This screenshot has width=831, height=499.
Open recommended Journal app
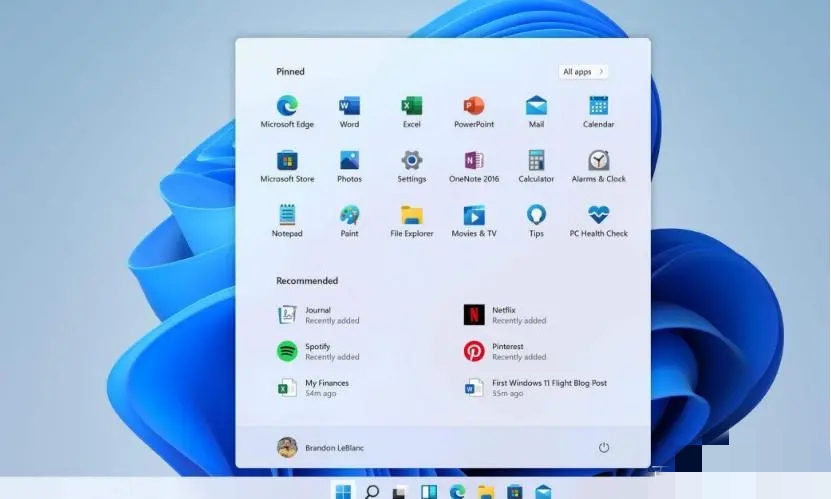319,315
